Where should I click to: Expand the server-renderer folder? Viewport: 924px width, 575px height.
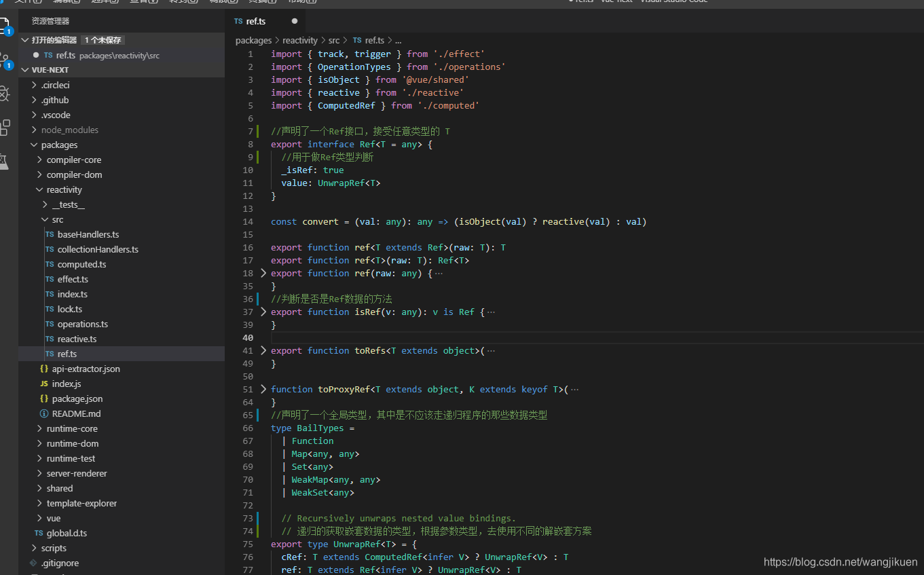[39, 473]
